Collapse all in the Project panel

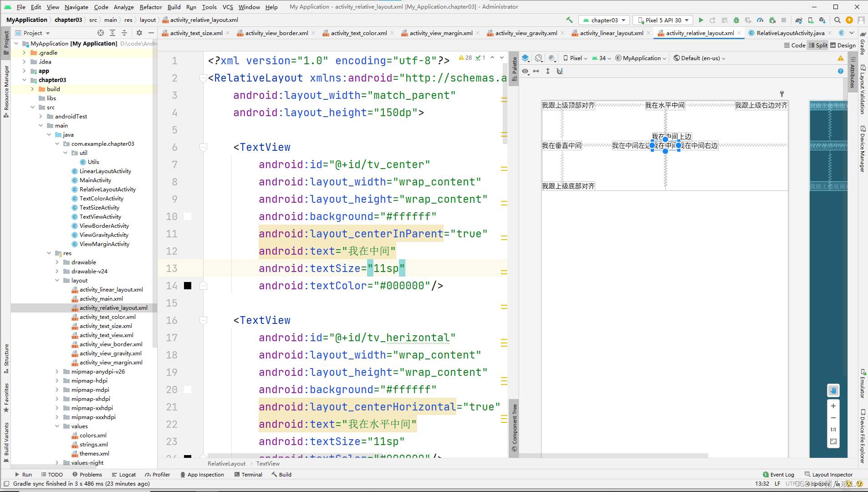[x=124, y=33]
